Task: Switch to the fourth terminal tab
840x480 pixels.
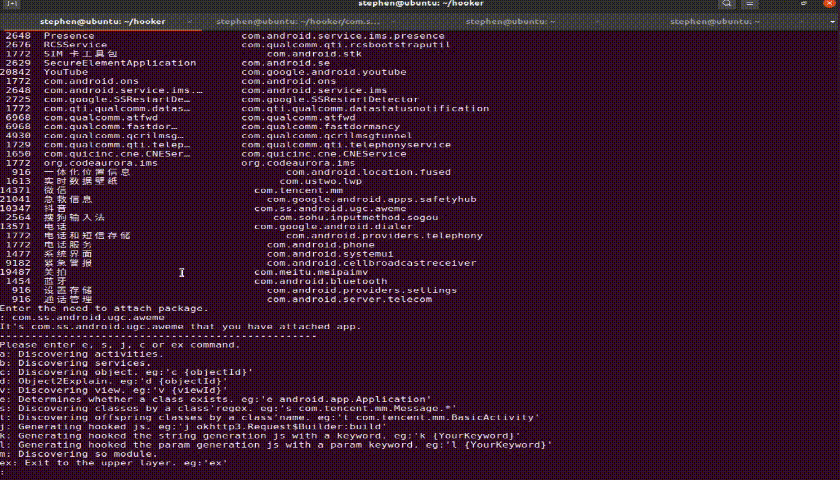Action: point(715,22)
